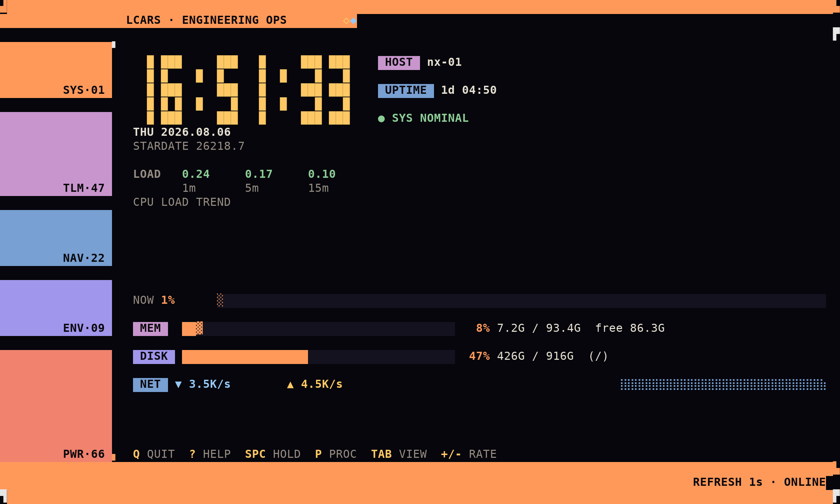
Task: Click the ONLINE status text
Action: tap(805, 482)
